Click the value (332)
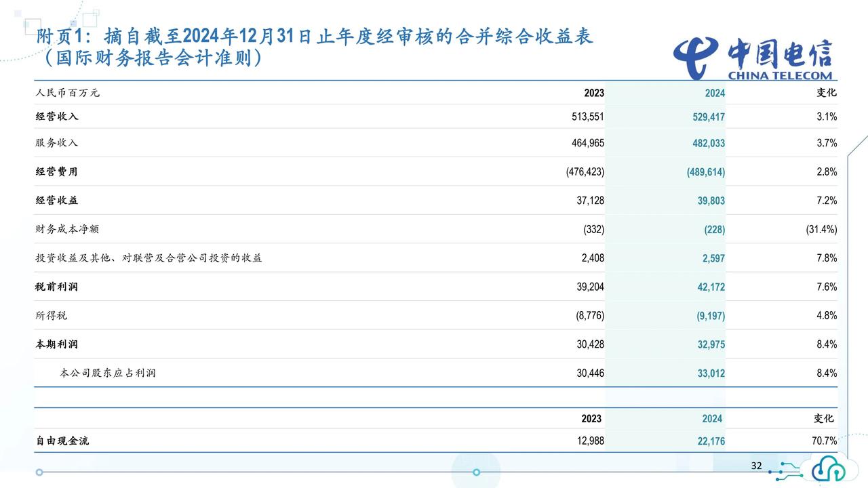 pyautogui.click(x=593, y=230)
